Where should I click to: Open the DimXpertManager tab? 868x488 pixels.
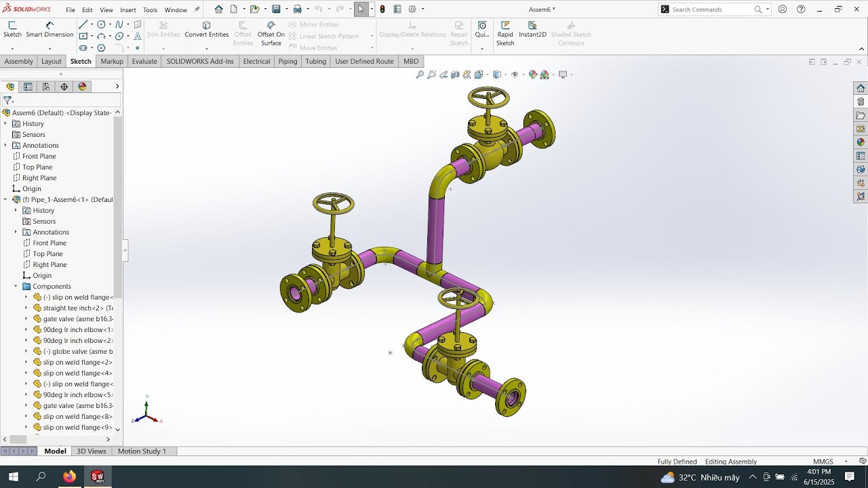[64, 87]
